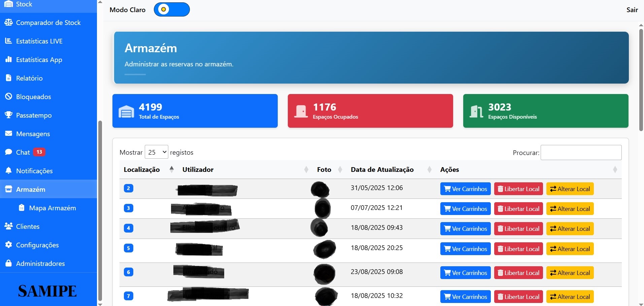Sort table by Localização column arrow
644x306 pixels.
pyautogui.click(x=171, y=169)
